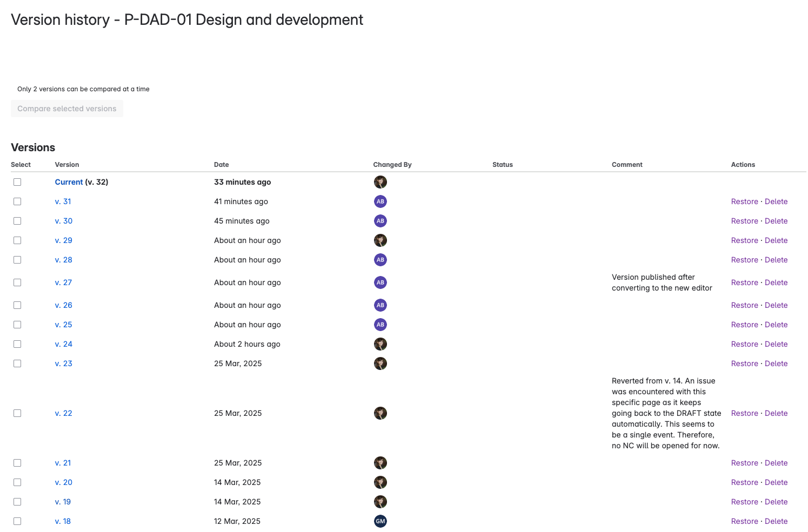View version v. 27

coord(64,282)
